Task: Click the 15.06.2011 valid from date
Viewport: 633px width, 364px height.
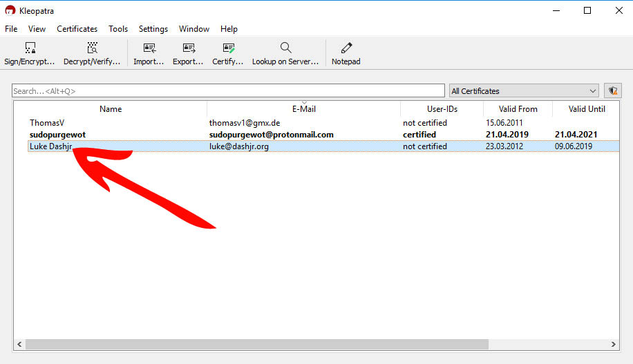Action: tap(504, 123)
